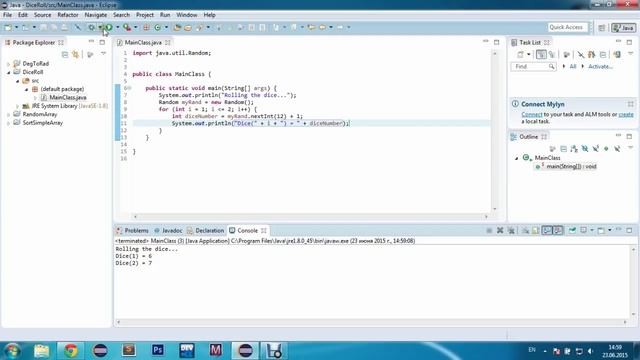
Task: Toggle Sort in Outline toolbar
Action: point(574,149)
